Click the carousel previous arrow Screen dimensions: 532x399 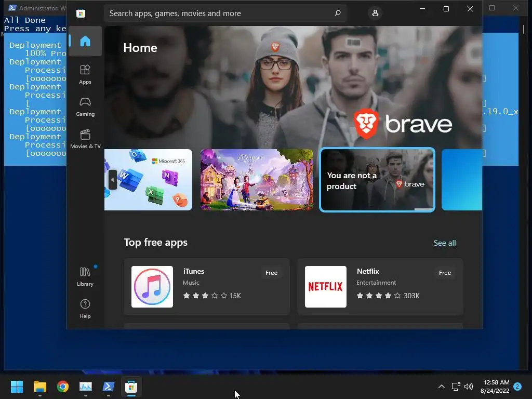tap(113, 180)
